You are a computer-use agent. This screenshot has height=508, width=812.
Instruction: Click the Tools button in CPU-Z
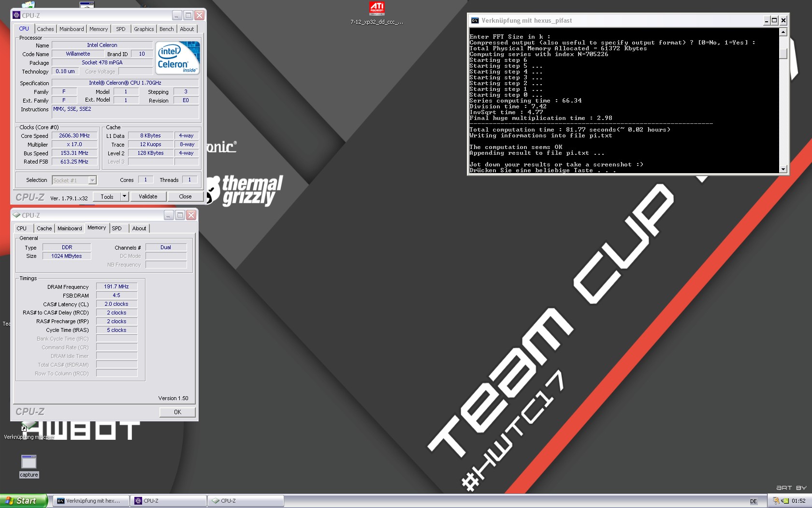(x=107, y=196)
